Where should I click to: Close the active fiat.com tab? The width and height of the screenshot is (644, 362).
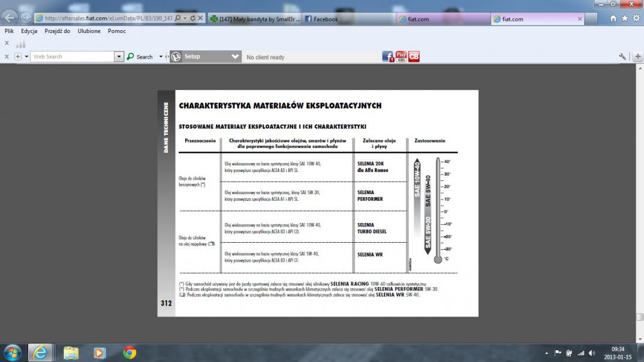point(580,19)
